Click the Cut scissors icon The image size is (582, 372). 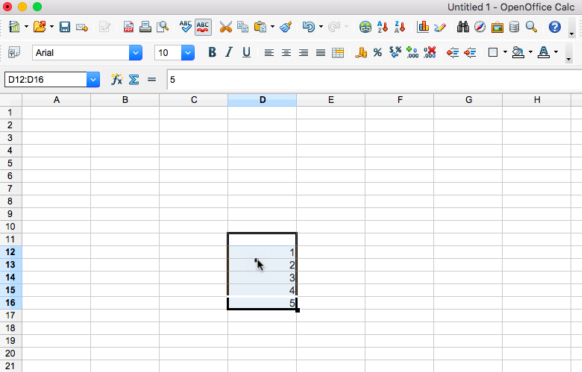pyautogui.click(x=225, y=27)
